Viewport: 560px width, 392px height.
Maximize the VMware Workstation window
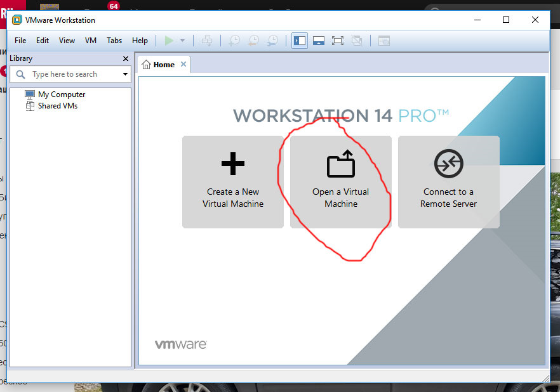[505, 20]
